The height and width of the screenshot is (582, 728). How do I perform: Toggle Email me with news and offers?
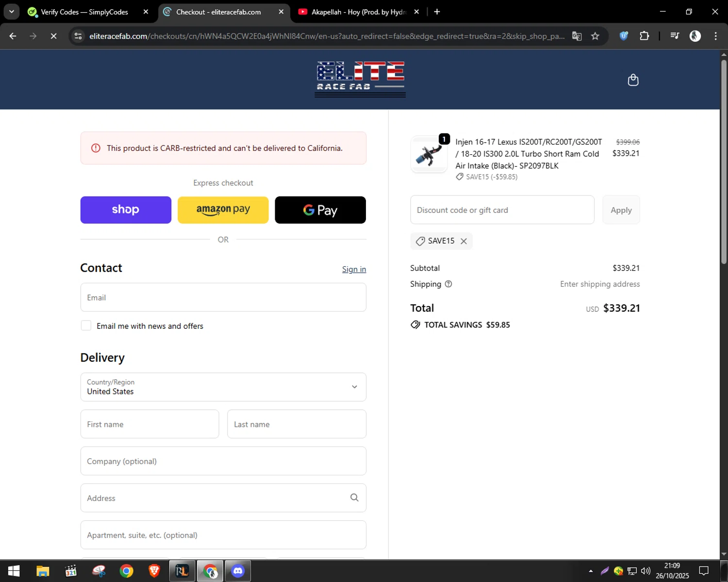(x=86, y=325)
